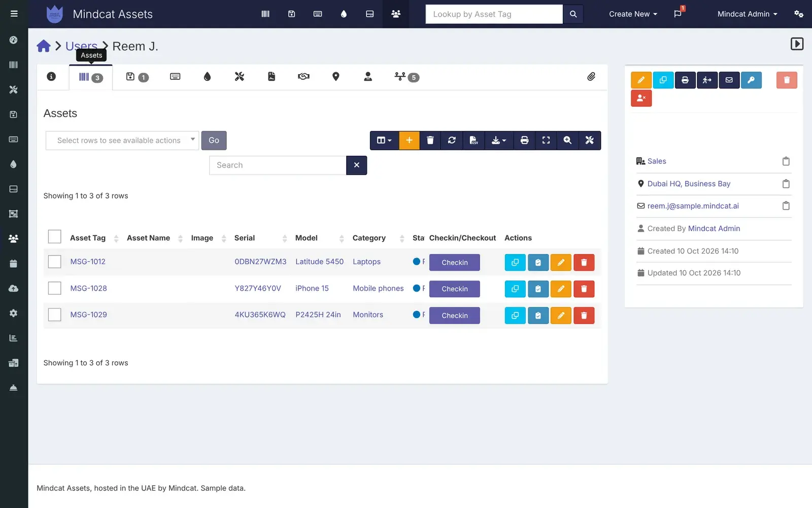
Task: Switch to the Assets tab
Action: coord(91,77)
